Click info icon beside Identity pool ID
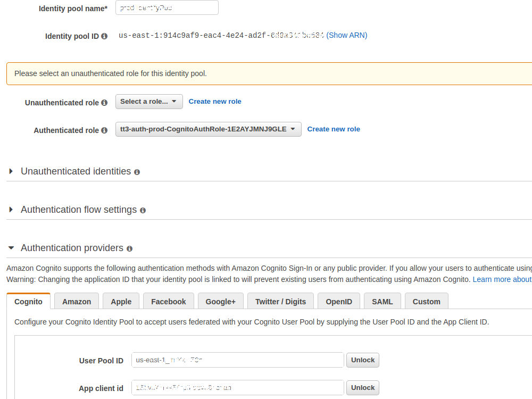 104,36
